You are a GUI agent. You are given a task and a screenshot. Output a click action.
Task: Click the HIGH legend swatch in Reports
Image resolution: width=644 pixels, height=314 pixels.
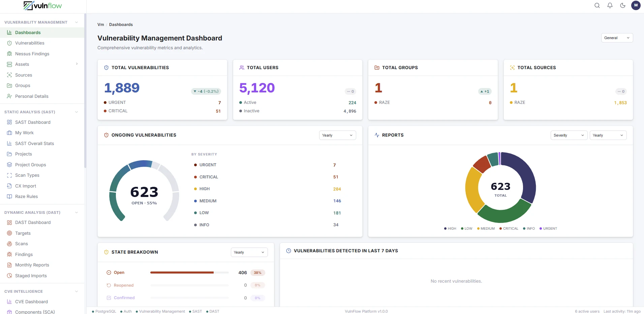point(446,229)
